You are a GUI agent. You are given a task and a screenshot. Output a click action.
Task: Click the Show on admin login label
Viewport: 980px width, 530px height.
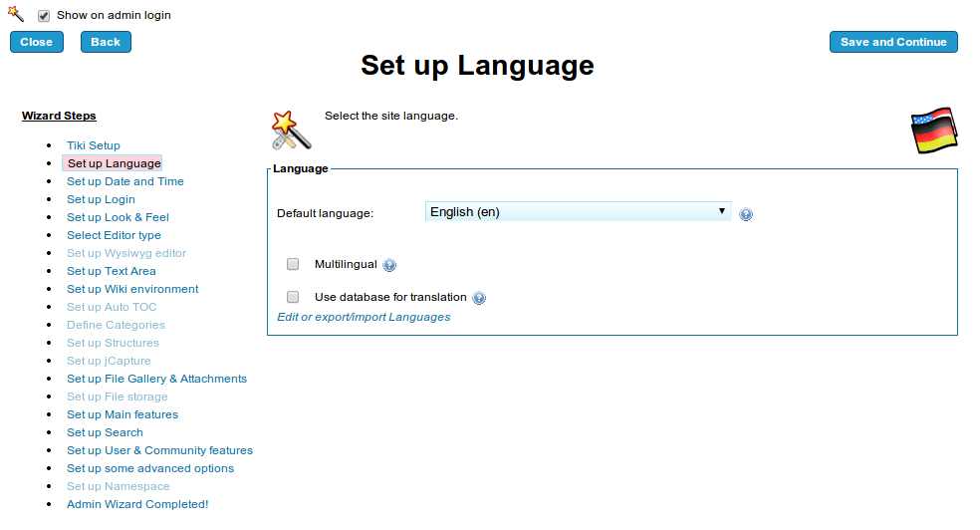point(114,15)
